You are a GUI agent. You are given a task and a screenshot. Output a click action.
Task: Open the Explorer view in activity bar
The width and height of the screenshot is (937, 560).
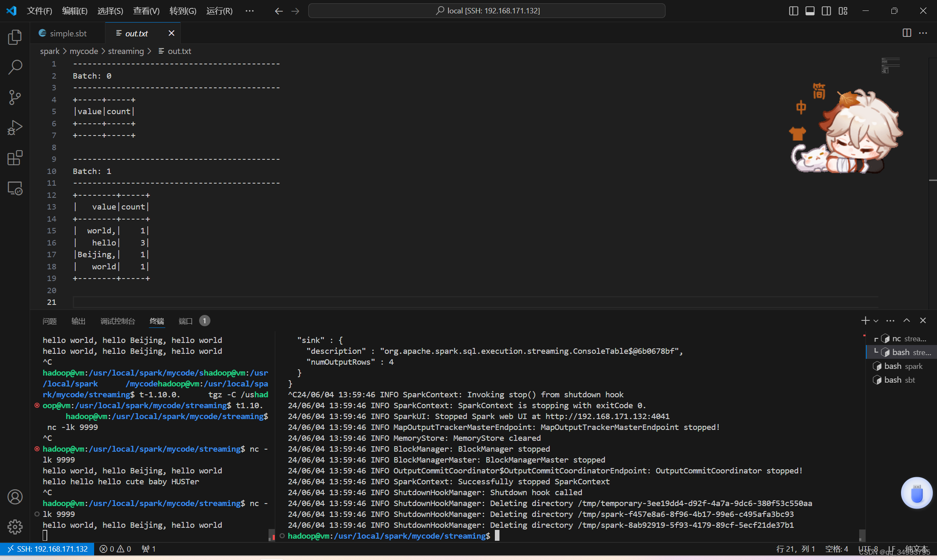(15, 37)
